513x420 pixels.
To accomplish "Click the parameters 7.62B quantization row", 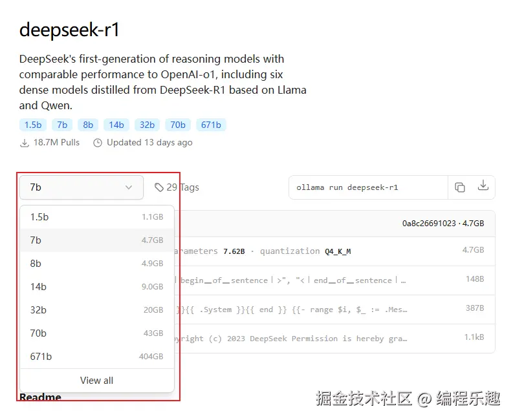I will coord(334,251).
